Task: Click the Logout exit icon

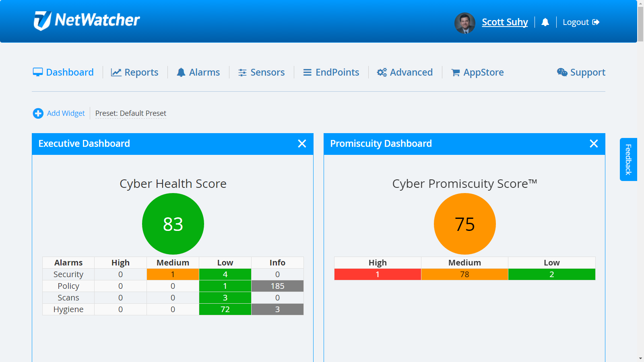Action: point(596,22)
